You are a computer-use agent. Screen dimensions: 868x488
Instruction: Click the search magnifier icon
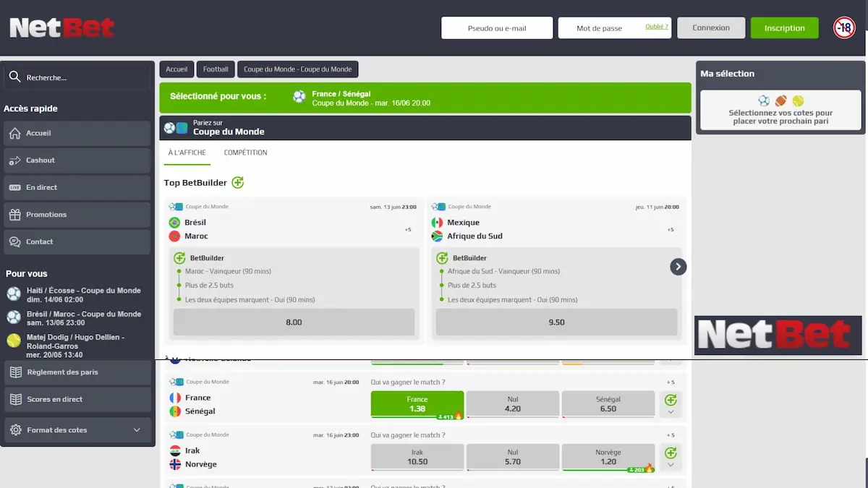(14, 77)
